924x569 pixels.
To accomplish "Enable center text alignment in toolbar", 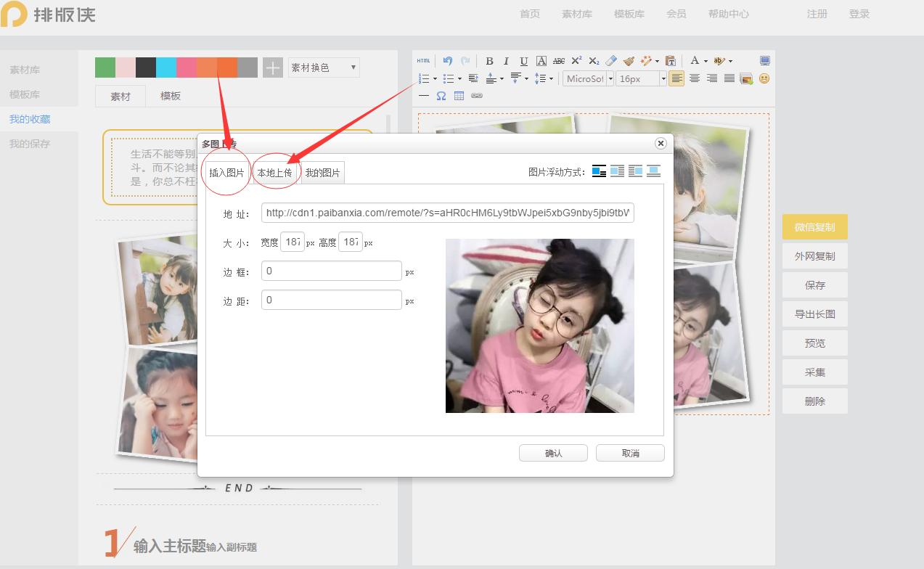I will [x=695, y=78].
